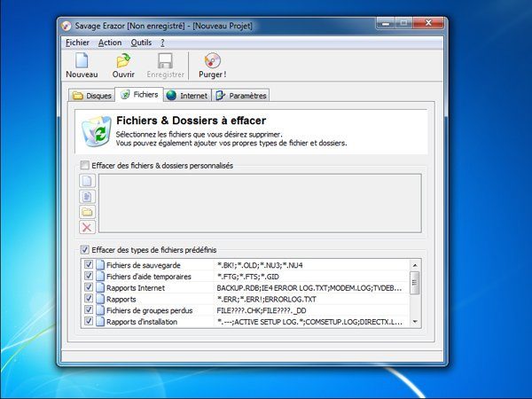Open the Outils menu
532x399 pixels.
point(141,43)
